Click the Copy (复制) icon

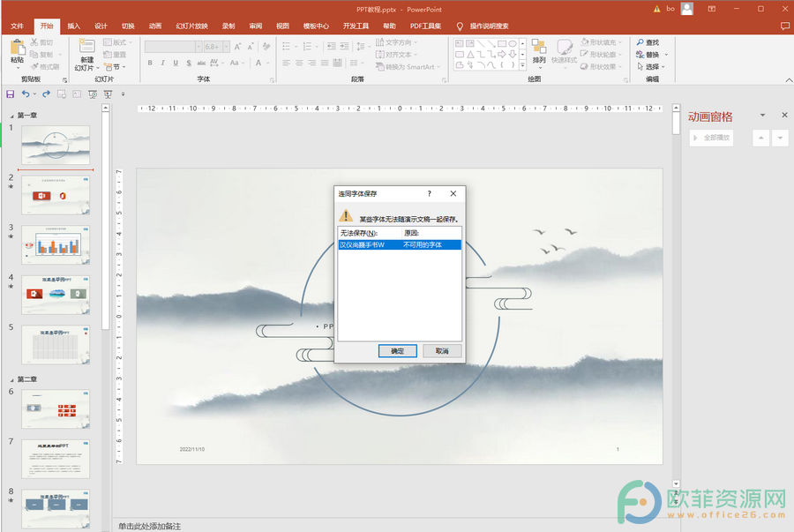point(34,54)
